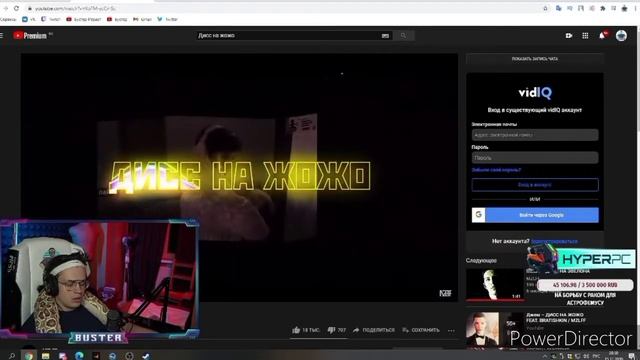Click the Сервисы bookmarks entry
The height and width of the screenshot is (360, 640).
click(x=8, y=19)
